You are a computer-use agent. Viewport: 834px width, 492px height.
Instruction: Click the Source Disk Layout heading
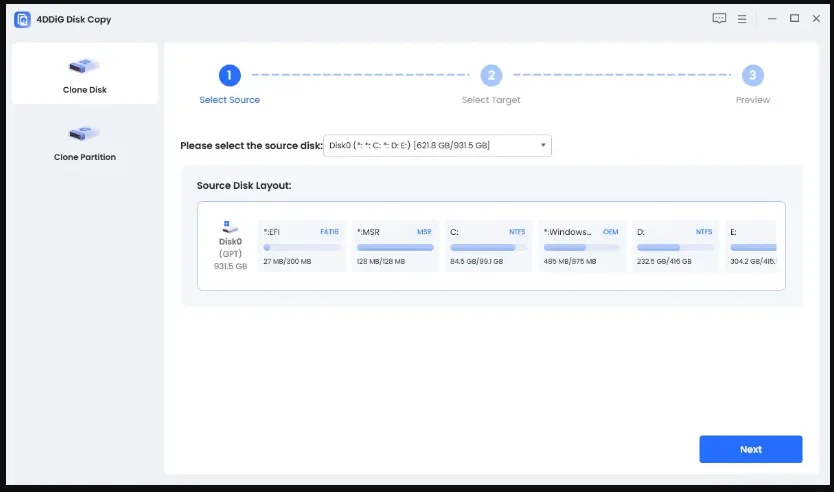coord(244,186)
